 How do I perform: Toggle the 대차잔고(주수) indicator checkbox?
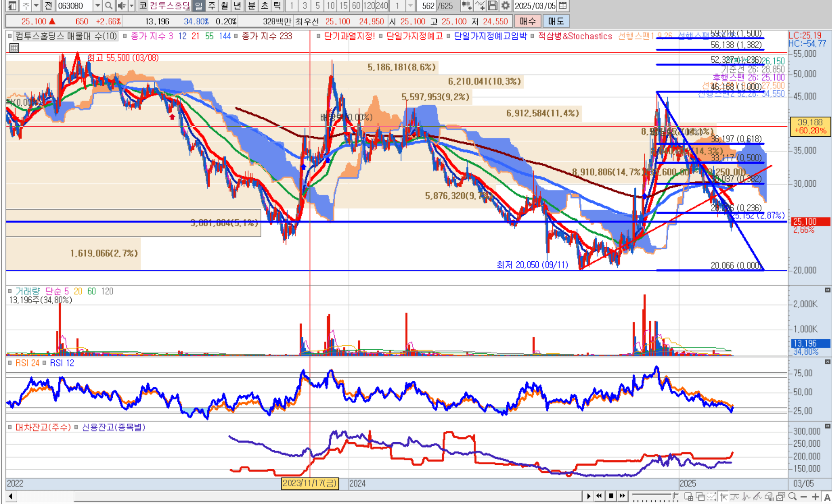click(10, 427)
